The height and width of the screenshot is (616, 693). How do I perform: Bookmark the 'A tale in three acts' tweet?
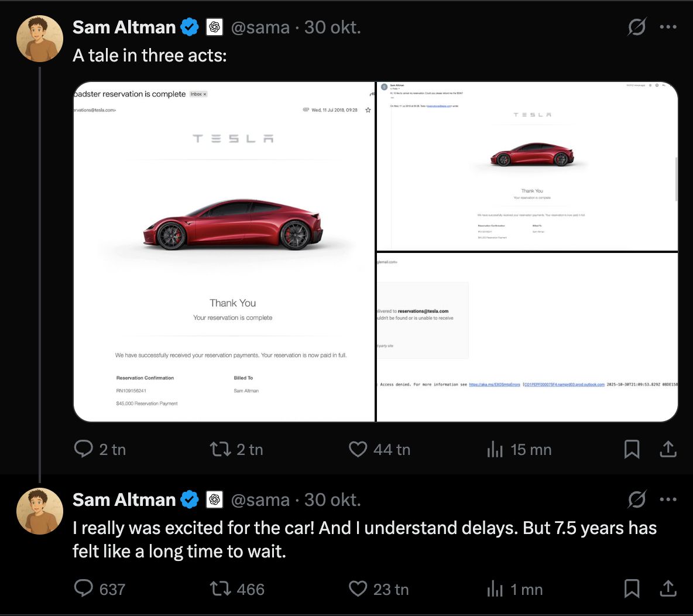(x=632, y=449)
